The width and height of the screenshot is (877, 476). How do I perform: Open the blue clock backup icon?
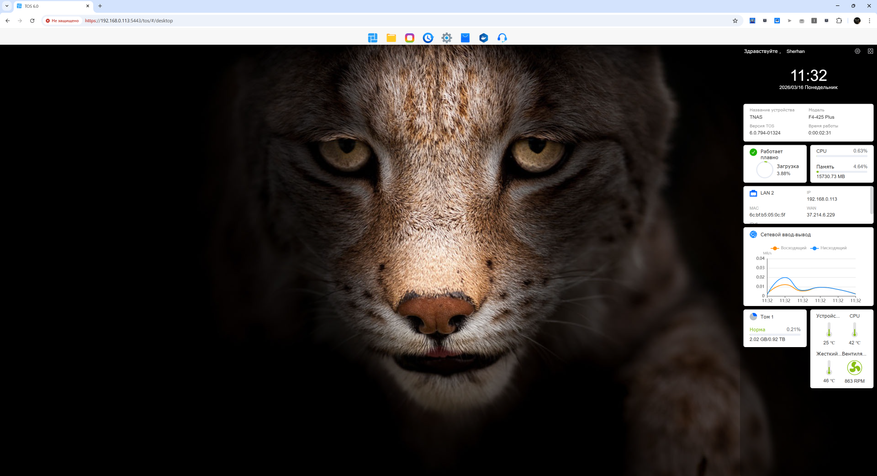pos(428,38)
